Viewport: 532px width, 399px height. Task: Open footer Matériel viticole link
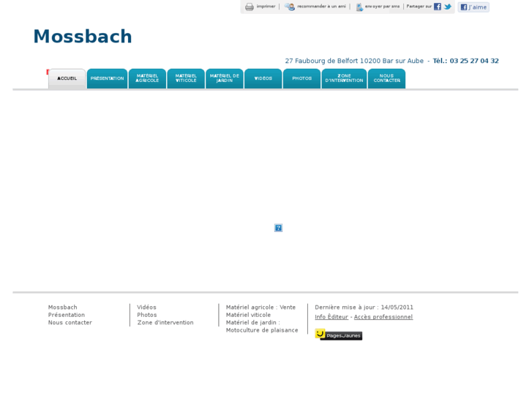click(x=248, y=315)
